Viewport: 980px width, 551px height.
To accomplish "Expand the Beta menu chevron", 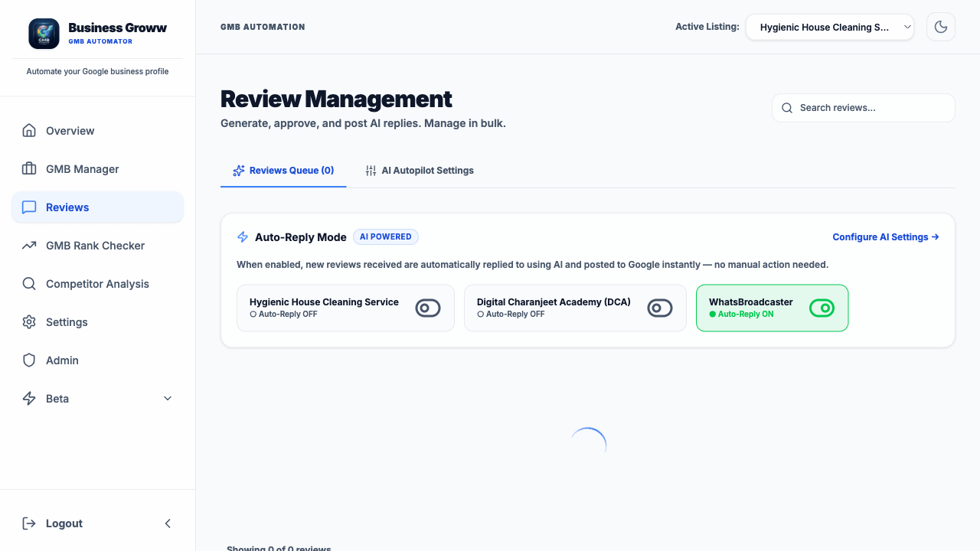I will coord(168,399).
